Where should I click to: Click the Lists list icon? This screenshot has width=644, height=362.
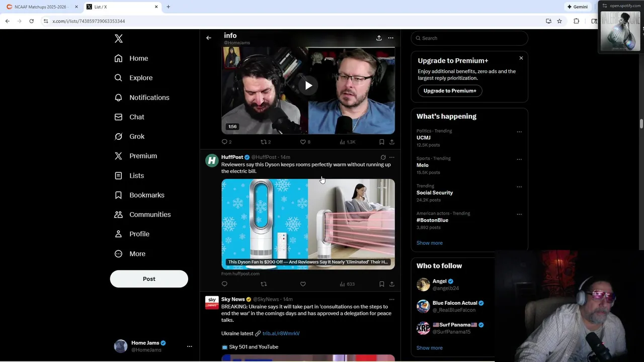coord(118,175)
